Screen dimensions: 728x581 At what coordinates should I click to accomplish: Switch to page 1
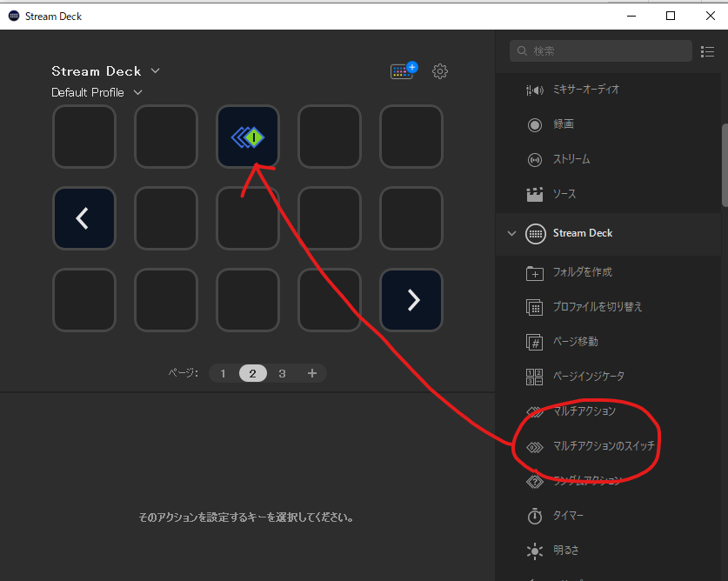(x=223, y=373)
